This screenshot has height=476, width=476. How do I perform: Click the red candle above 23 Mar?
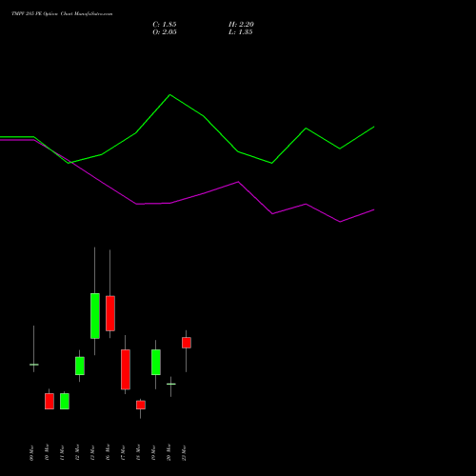(x=187, y=343)
